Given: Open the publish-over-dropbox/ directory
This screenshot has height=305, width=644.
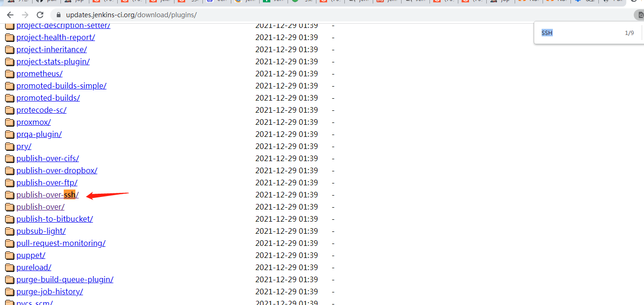Looking at the screenshot, I should tap(57, 170).
